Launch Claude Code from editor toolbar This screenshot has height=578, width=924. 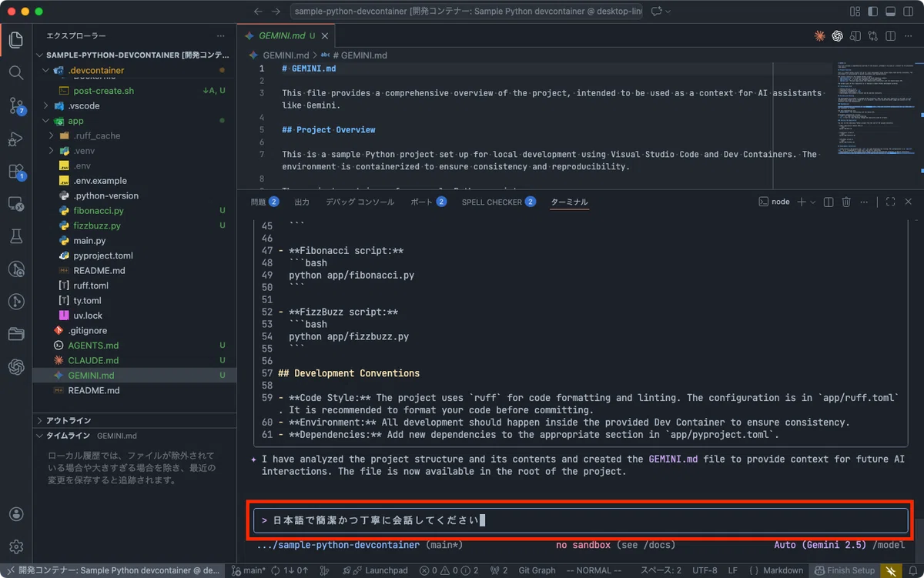(820, 35)
